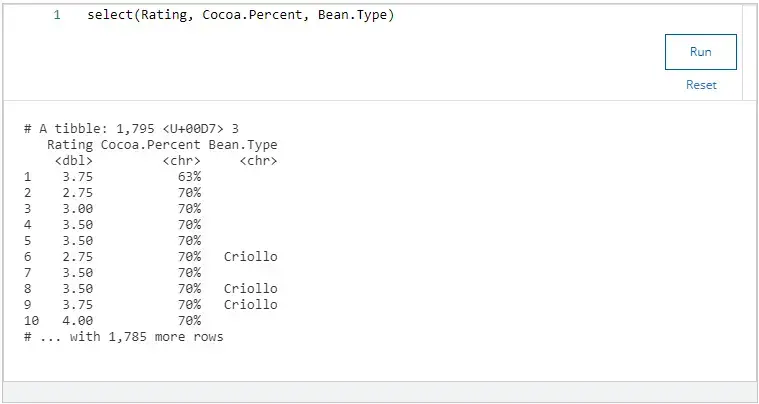Image resolution: width=759 pixels, height=404 pixels.
Task: Click the <dbl> type label under Rating
Action: 74,160
